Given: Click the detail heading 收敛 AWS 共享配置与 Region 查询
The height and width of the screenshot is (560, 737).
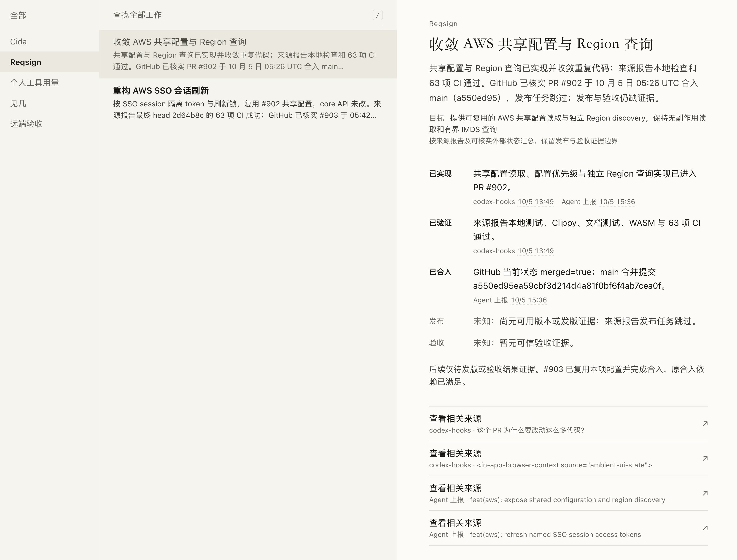Looking at the screenshot, I should (541, 44).
